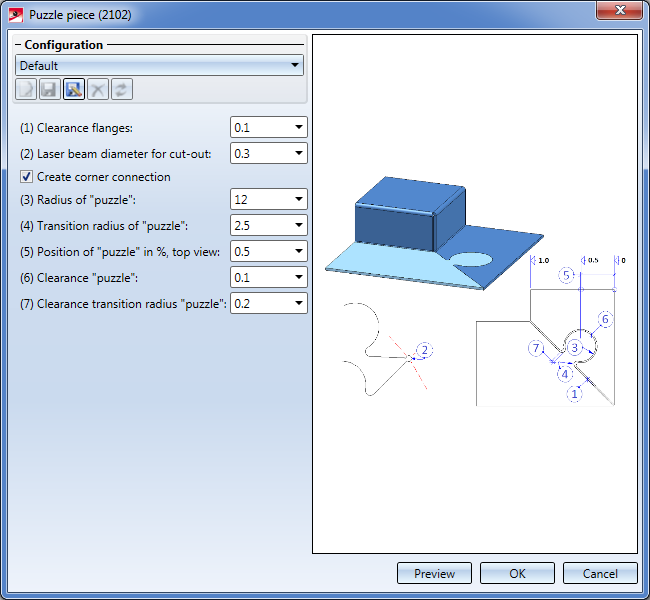Image resolution: width=650 pixels, height=600 pixels.
Task: Click the '(2) Laser beam diameter for cut-out:' label
Action: (116, 154)
